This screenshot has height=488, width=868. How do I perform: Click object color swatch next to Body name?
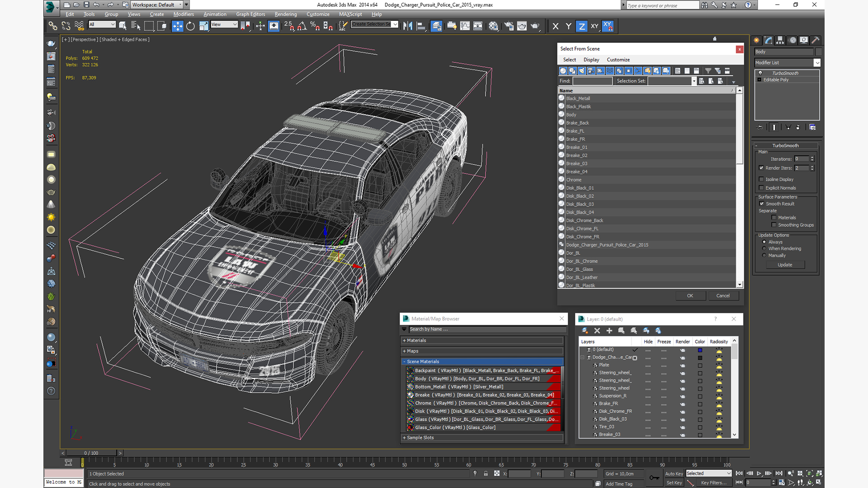[x=819, y=52]
